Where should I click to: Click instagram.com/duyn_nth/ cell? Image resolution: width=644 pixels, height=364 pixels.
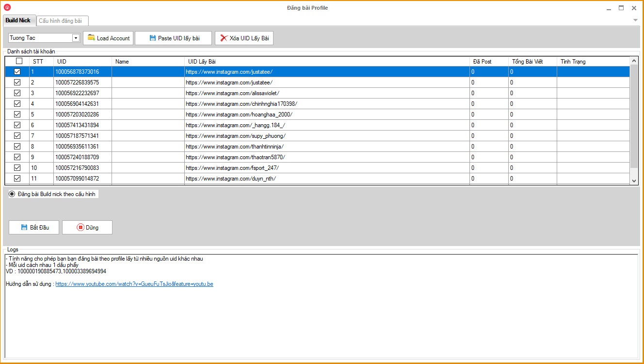click(x=327, y=179)
